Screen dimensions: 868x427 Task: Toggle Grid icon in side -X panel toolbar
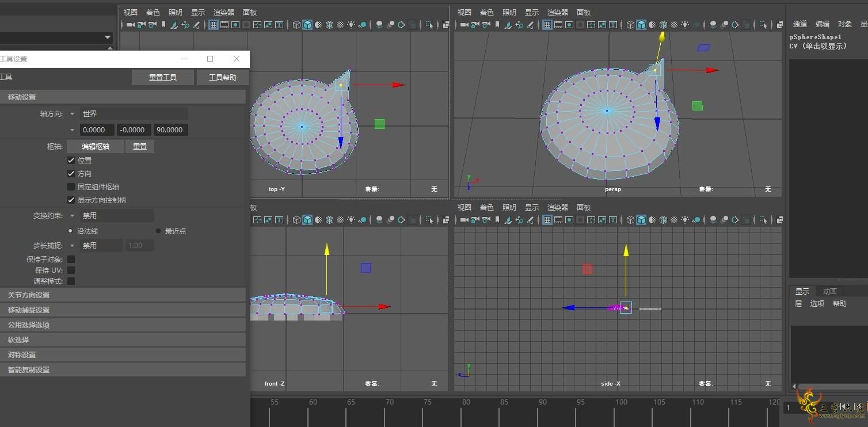(547, 219)
